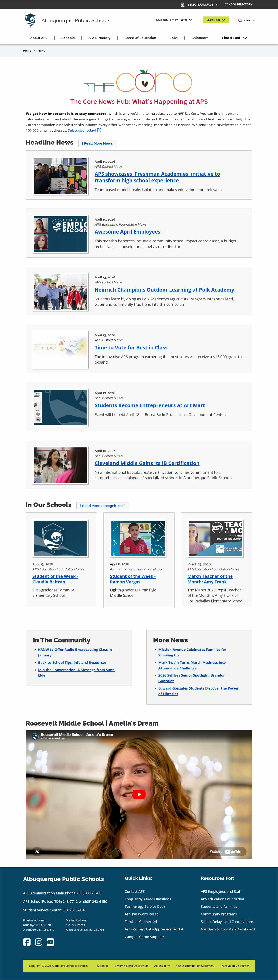Click Read More News button

(x=98, y=143)
